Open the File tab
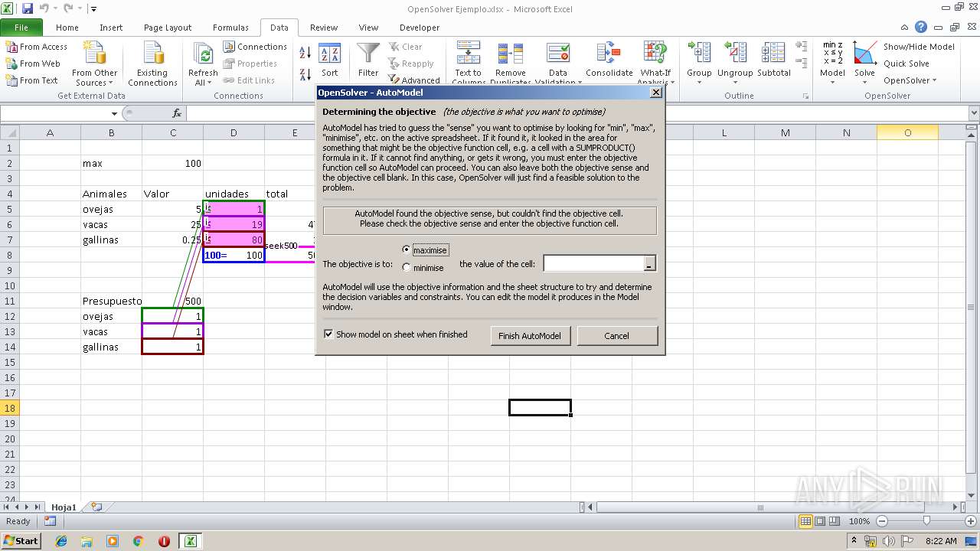Viewport: 980px width, 551px height. coord(21,27)
